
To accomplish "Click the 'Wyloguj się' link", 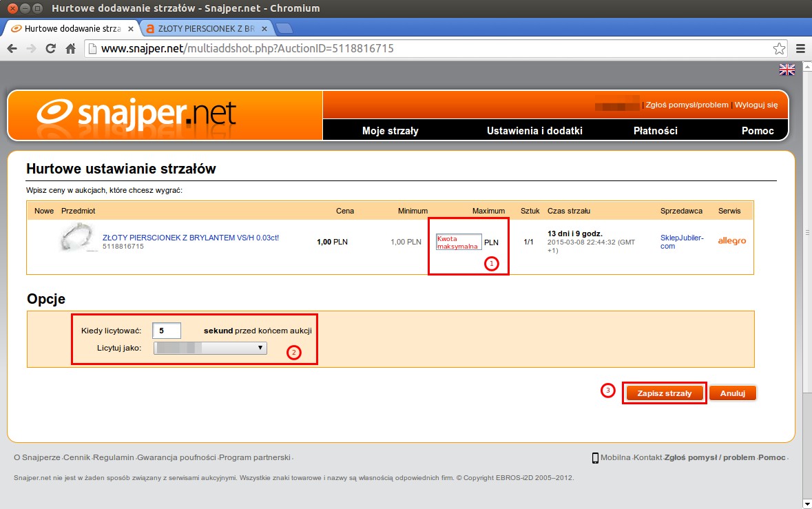I will tap(756, 105).
